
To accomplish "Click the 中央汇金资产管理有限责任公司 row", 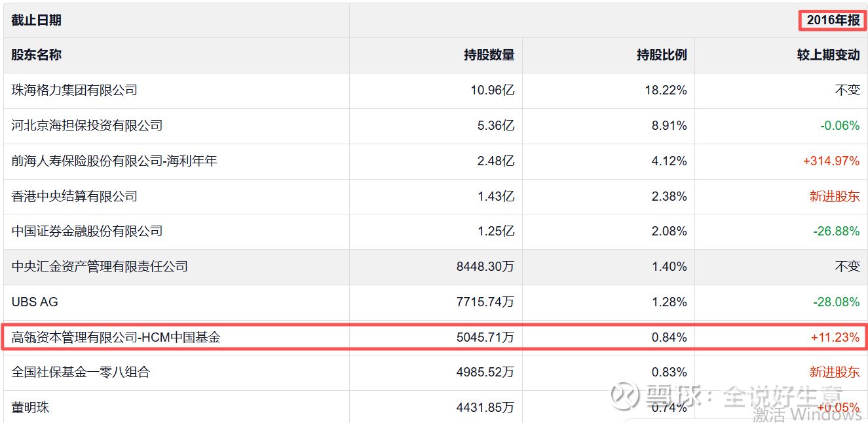I will coord(100,266).
